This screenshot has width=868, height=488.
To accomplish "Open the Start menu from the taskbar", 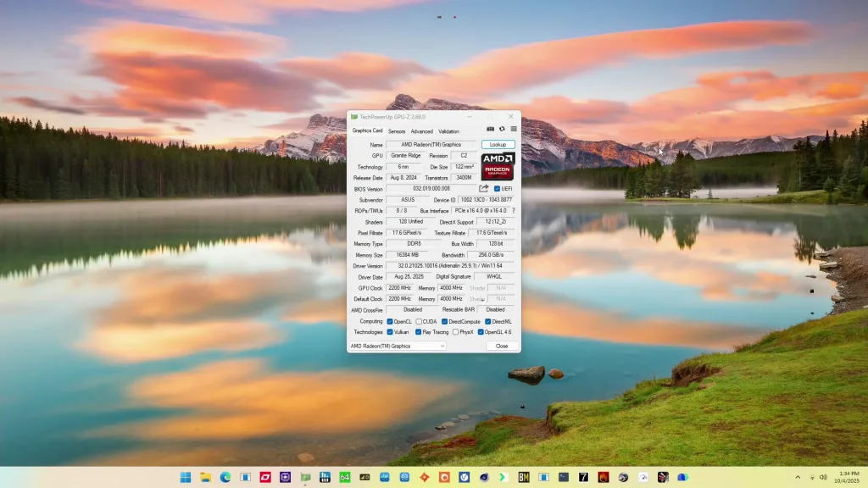I will coord(184,475).
